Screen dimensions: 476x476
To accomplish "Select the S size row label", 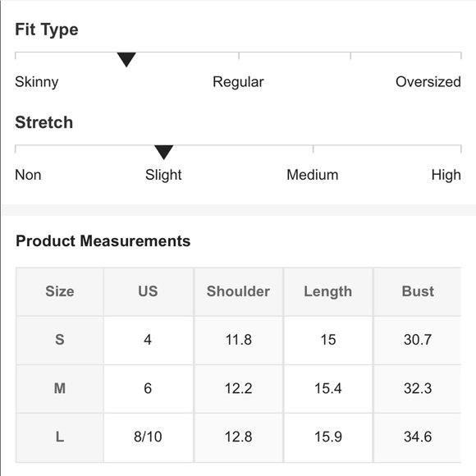I will (x=60, y=340).
